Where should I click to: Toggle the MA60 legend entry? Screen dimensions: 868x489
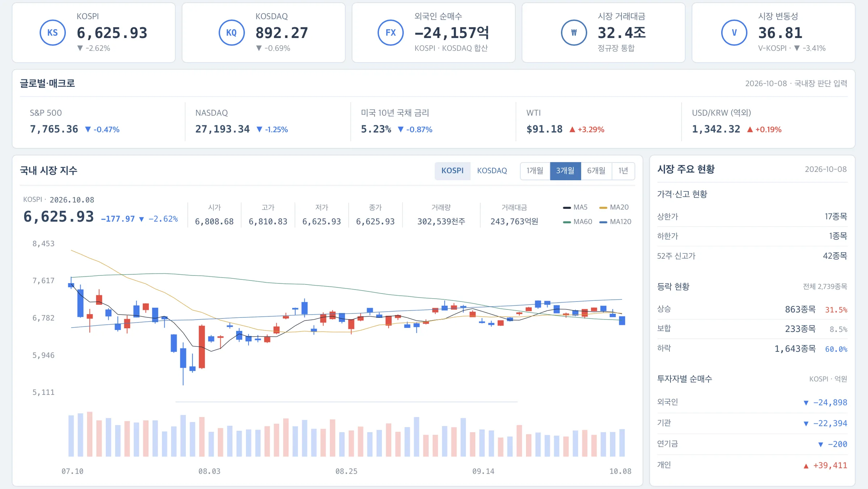pyautogui.click(x=578, y=222)
